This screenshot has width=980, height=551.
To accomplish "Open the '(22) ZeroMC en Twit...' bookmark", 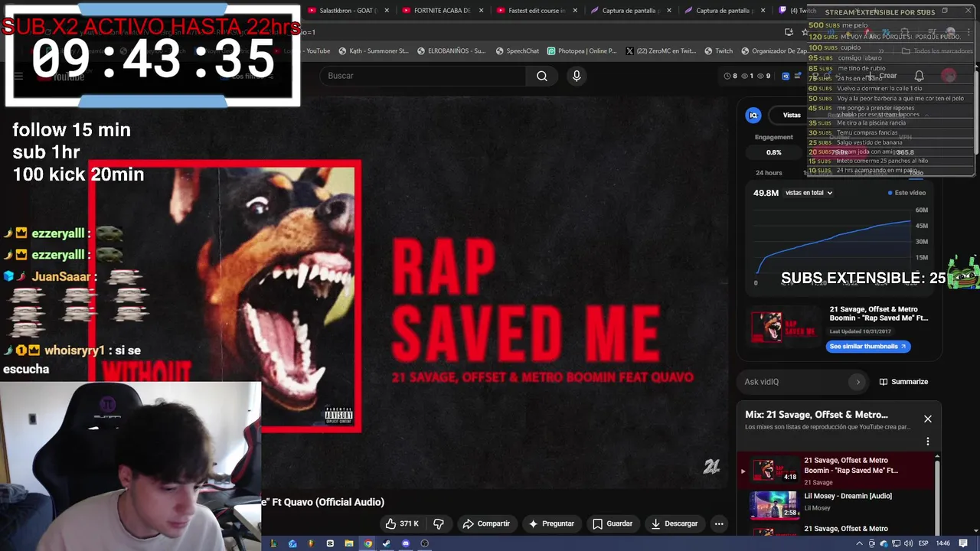I will (x=660, y=51).
